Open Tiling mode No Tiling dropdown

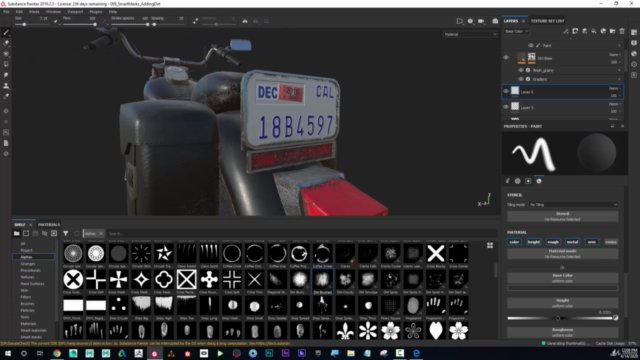click(573, 204)
